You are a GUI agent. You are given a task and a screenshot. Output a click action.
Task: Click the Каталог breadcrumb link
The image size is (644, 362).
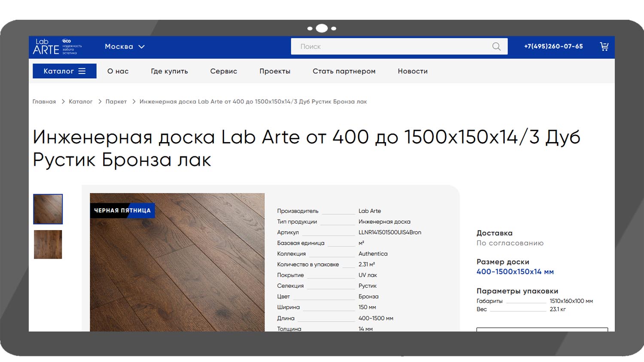point(81,102)
